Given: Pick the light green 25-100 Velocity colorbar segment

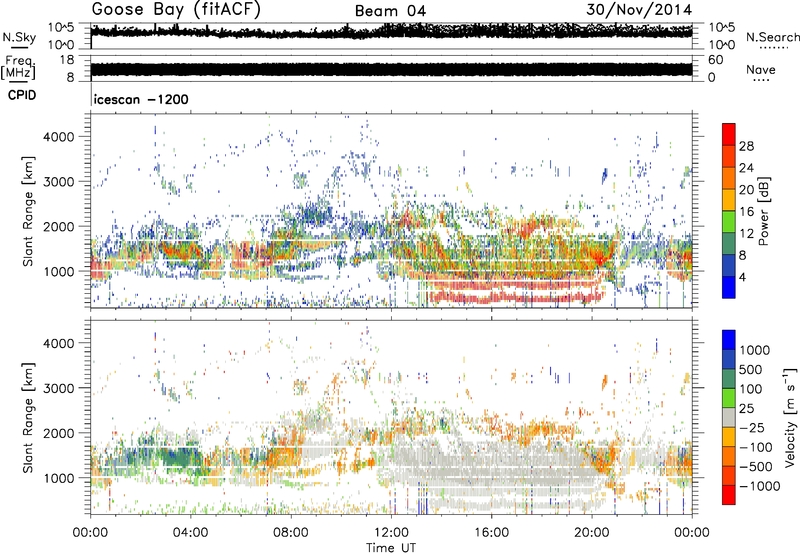Looking at the screenshot, I should (x=729, y=398).
